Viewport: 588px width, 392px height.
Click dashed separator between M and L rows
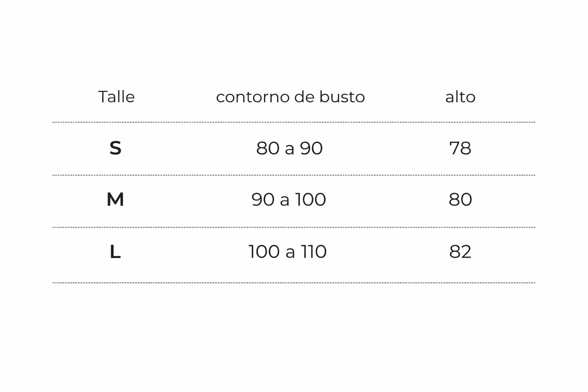pos(294,227)
